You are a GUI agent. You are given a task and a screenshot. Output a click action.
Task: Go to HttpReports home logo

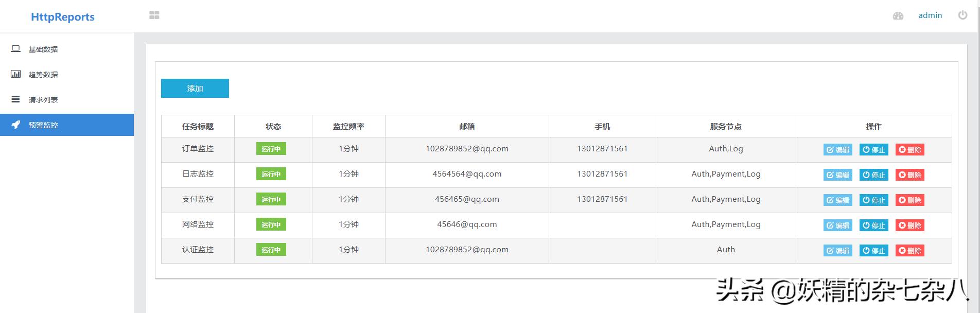[x=63, y=17]
